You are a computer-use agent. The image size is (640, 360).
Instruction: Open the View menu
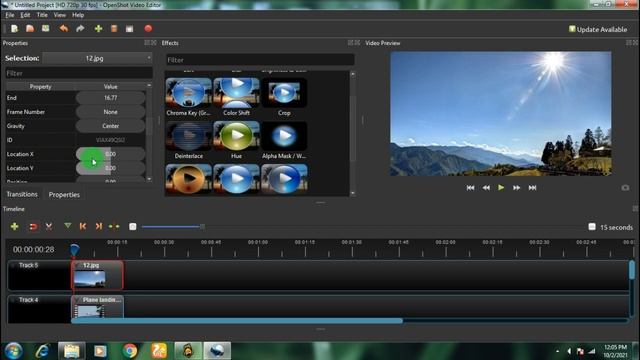60,15
